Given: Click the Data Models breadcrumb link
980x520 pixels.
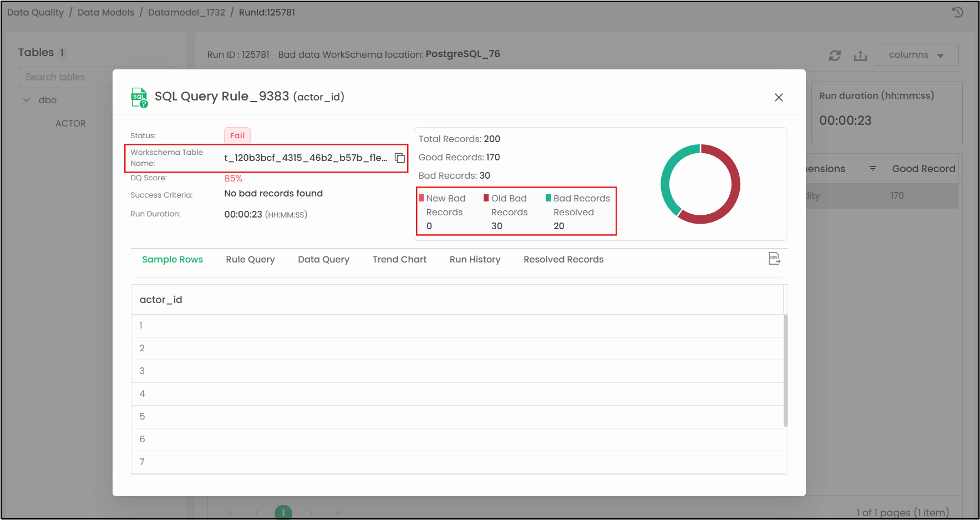Looking at the screenshot, I should click(x=106, y=12).
